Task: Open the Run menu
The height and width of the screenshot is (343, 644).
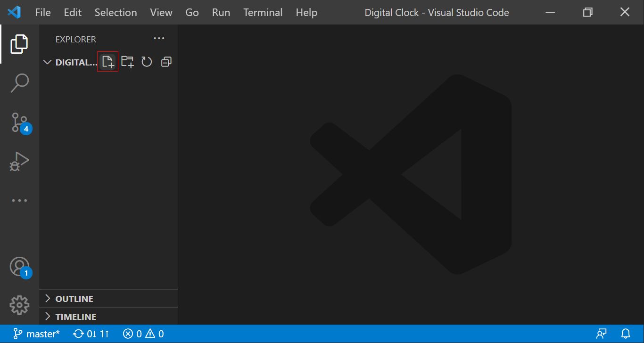Action: (221, 12)
